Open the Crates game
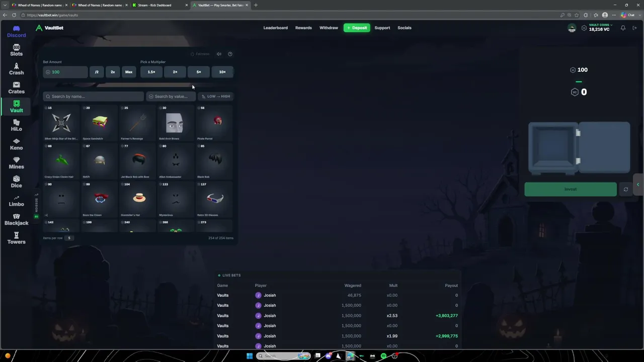 tap(16, 88)
